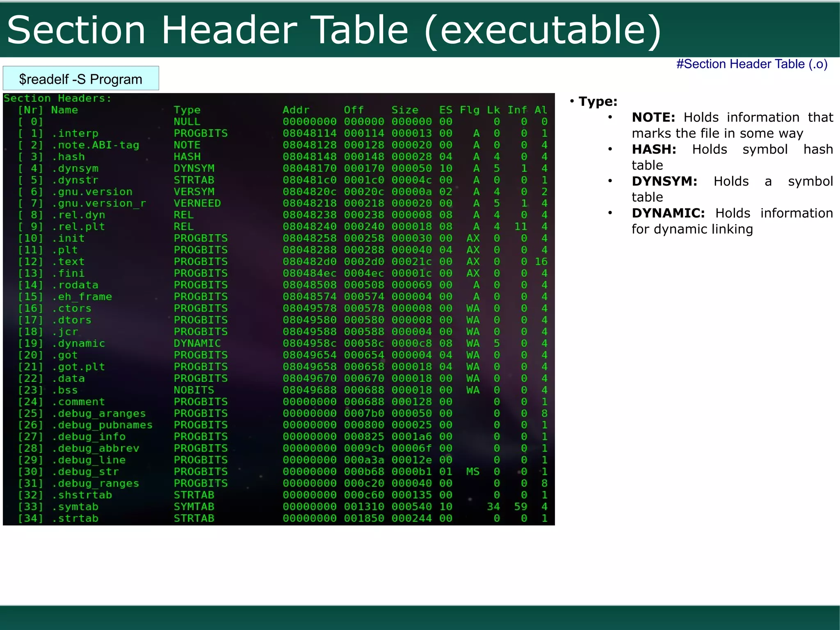The width and height of the screenshot is (840, 630).
Task: Click the .dynamic section name
Action: 78,344
